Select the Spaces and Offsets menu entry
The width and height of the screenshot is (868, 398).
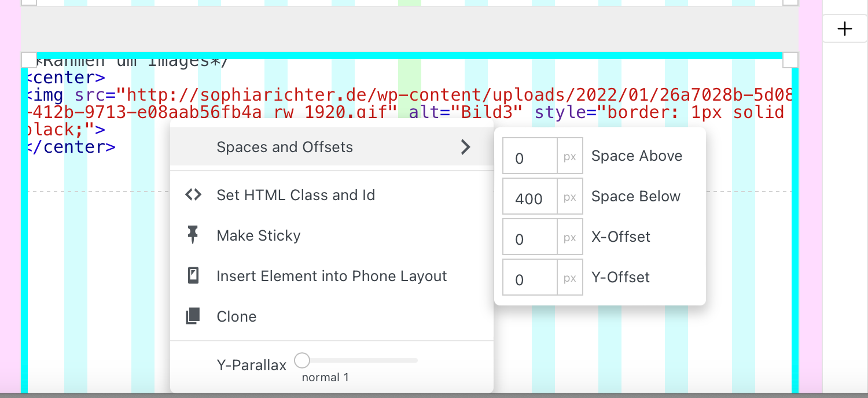click(285, 147)
